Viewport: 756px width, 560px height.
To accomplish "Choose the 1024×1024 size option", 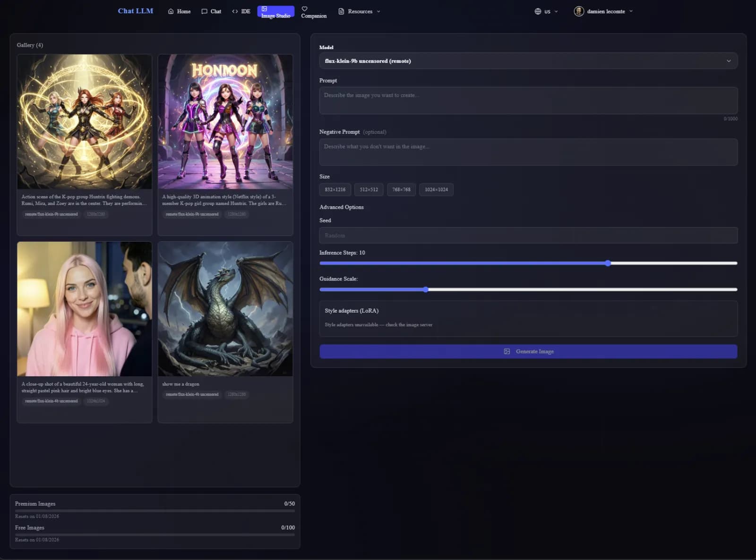I will point(436,189).
